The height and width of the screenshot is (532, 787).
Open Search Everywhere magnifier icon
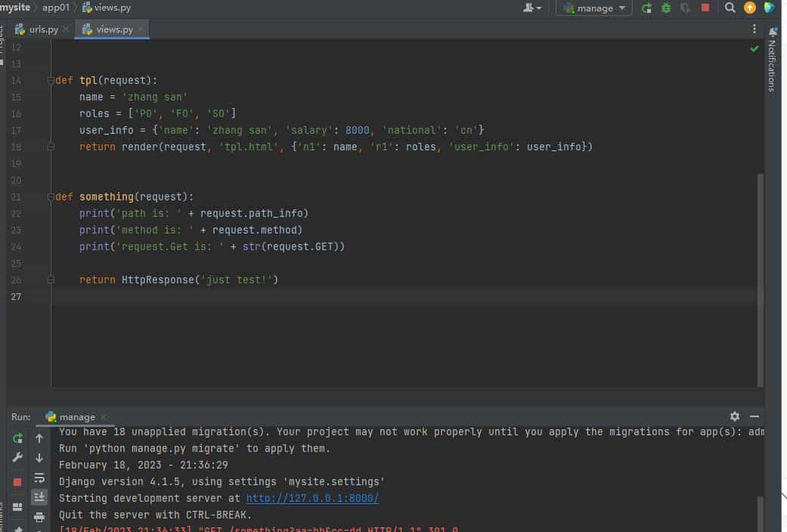[730, 8]
